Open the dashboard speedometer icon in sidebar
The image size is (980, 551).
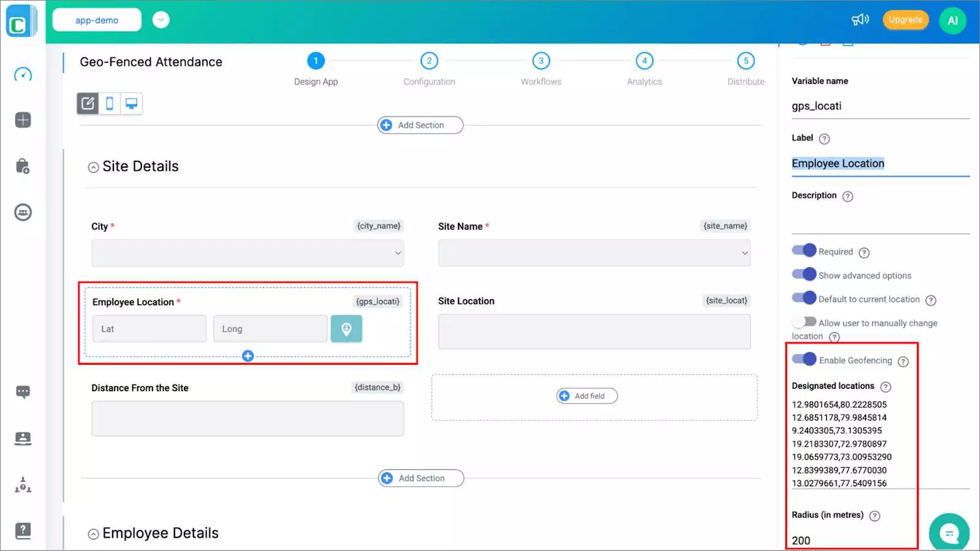(23, 74)
